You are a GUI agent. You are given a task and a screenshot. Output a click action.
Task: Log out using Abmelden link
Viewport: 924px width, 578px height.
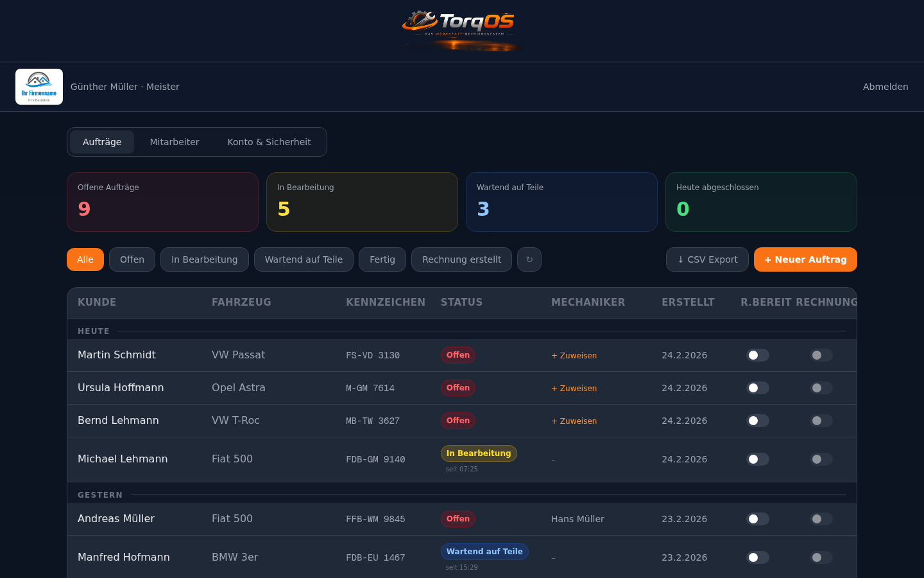(885, 87)
